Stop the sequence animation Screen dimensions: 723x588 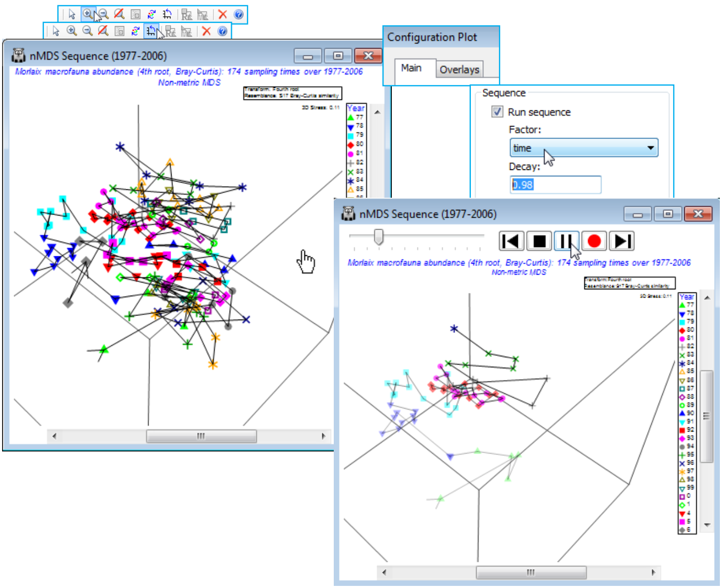[x=539, y=241]
